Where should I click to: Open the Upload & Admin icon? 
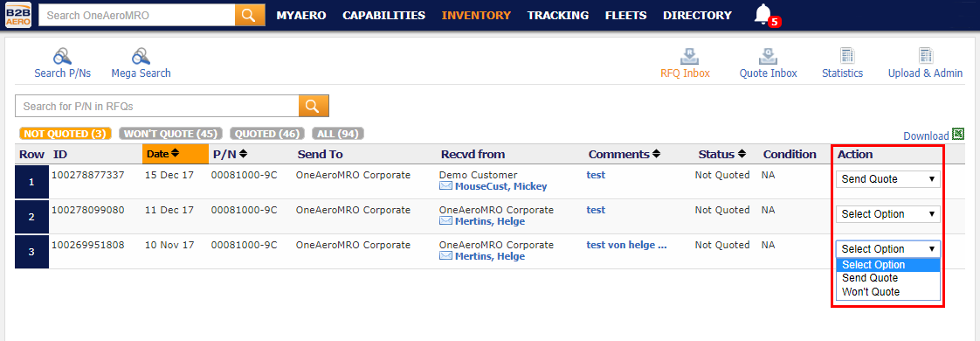click(x=926, y=56)
